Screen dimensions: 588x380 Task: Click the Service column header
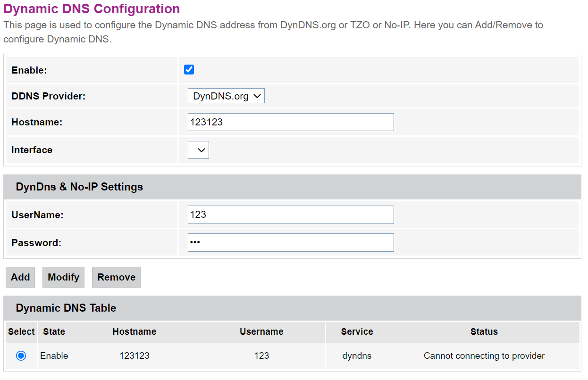point(357,332)
